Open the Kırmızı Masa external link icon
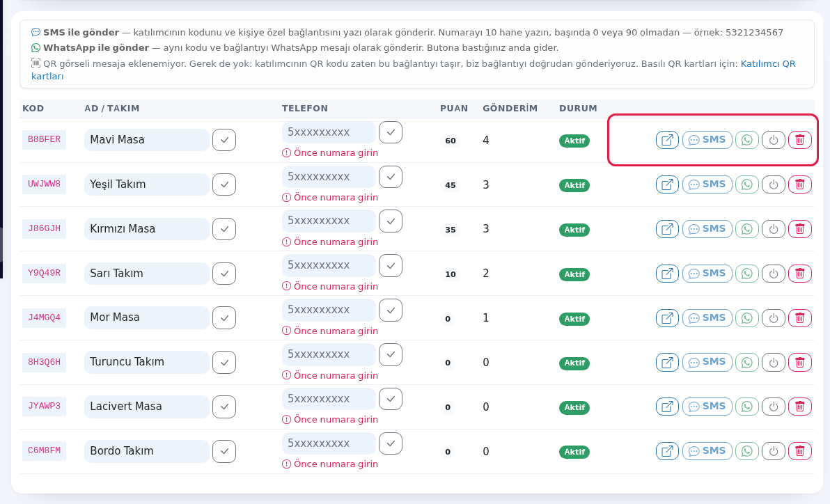This screenshot has width=830, height=504. (x=667, y=229)
